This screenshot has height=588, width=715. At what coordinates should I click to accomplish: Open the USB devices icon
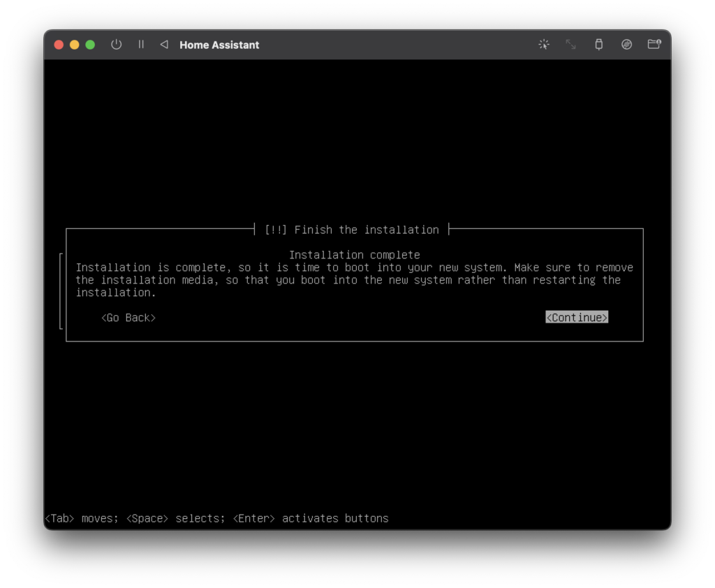point(598,44)
